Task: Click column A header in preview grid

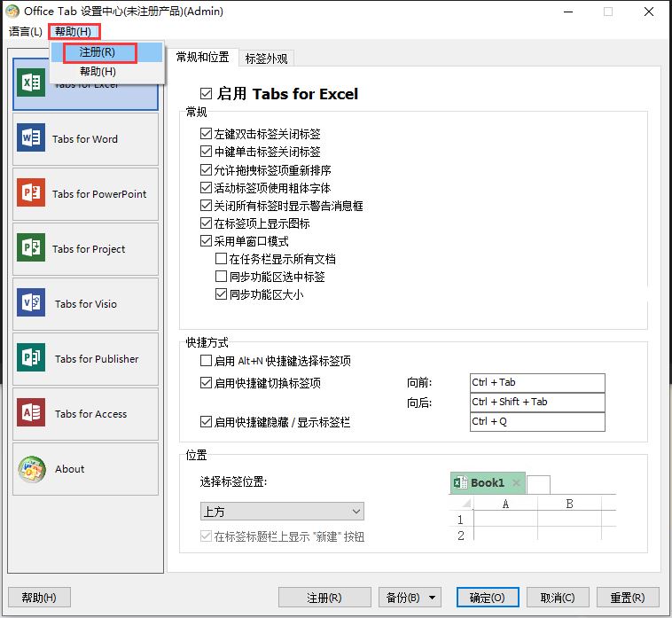Action: [x=505, y=504]
